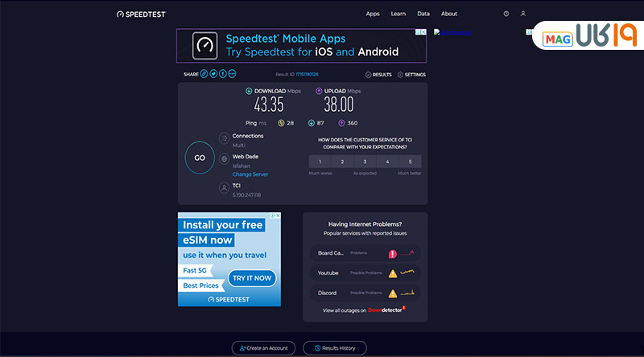
Task: Expand the Youtube possible problems row
Action: (365, 273)
